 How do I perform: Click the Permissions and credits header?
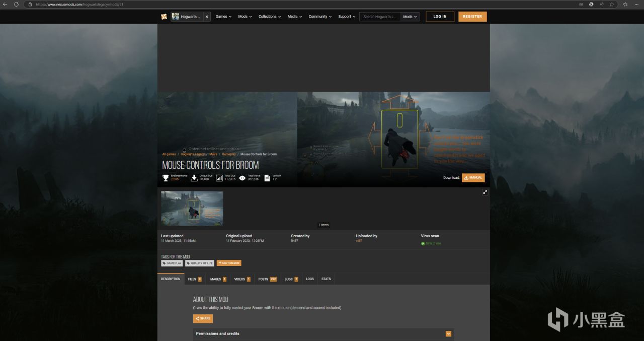324,333
